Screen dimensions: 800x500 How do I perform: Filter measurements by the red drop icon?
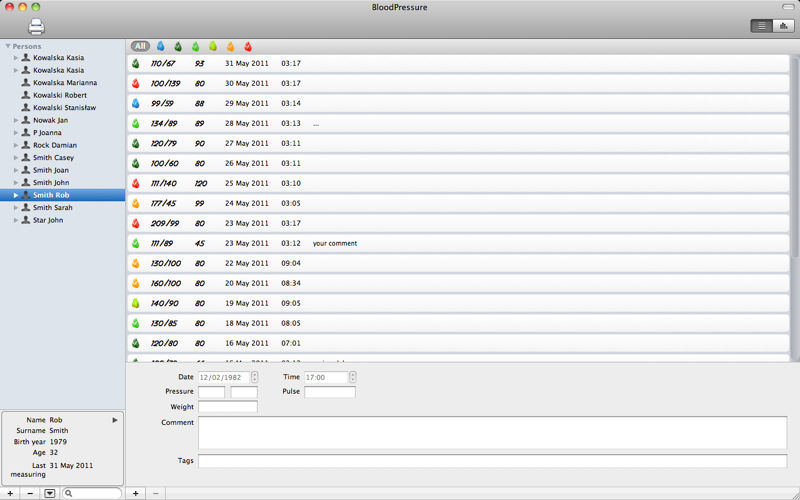pyautogui.click(x=248, y=46)
